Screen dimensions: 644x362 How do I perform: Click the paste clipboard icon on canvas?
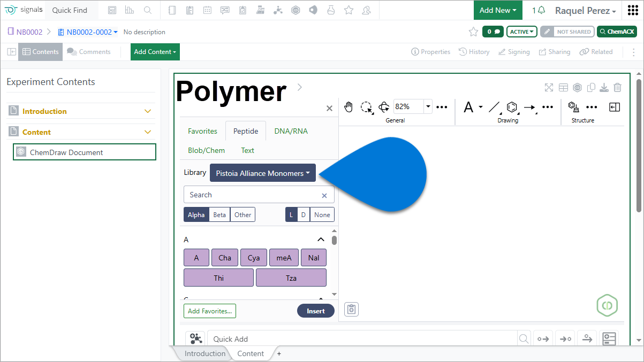(x=351, y=309)
